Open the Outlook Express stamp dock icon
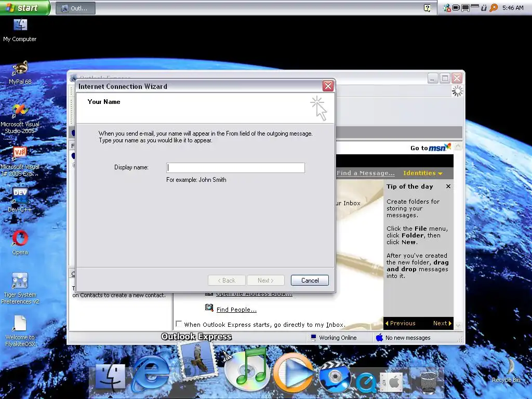 (x=197, y=362)
